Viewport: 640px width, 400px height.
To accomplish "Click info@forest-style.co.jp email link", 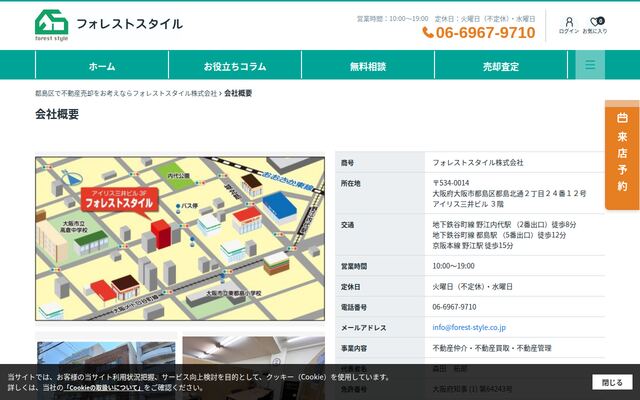I will click(x=469, y=327).
